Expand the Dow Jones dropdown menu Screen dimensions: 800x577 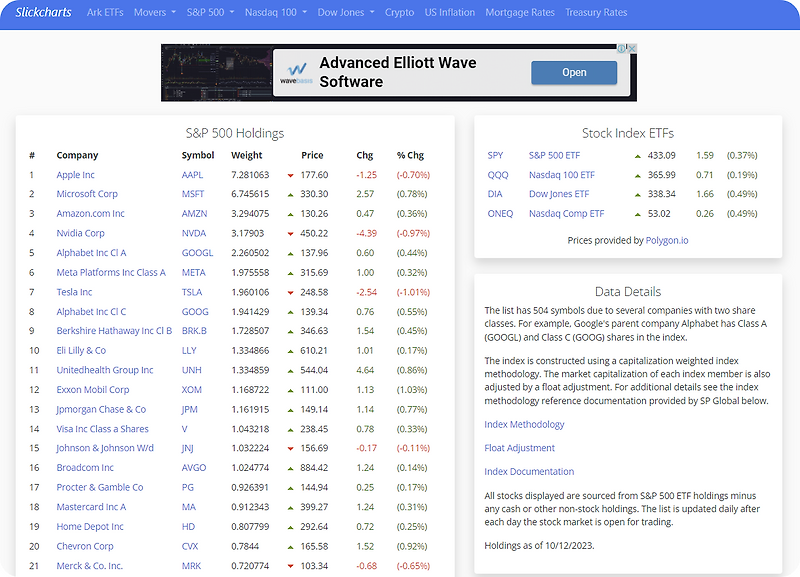(x=346, y=12)
